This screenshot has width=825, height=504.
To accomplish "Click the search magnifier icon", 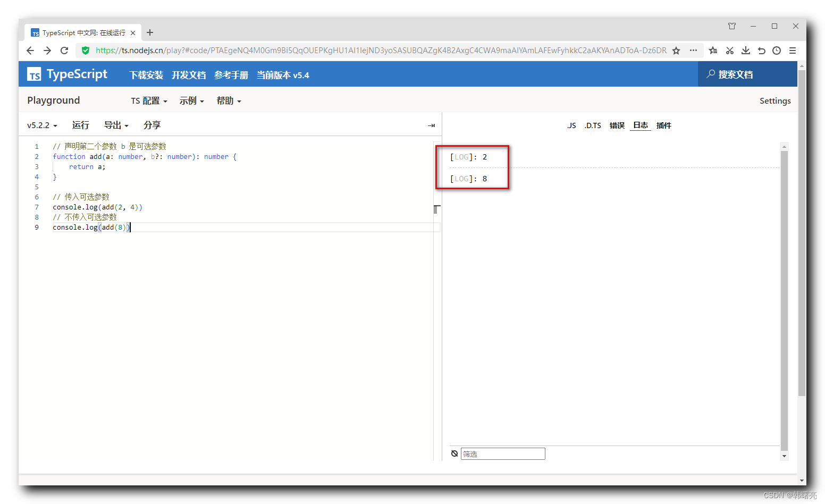I will tap(710, 74).
